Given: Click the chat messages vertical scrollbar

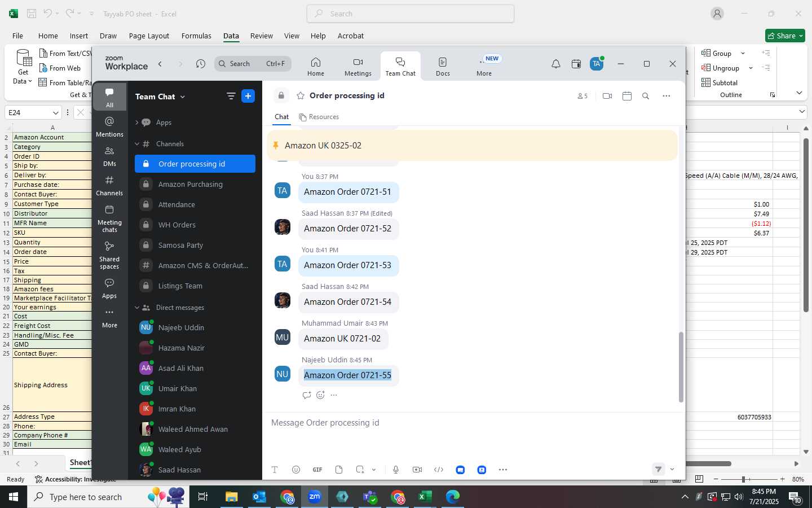Looking at the screenshot, I should tap(681, 367).
